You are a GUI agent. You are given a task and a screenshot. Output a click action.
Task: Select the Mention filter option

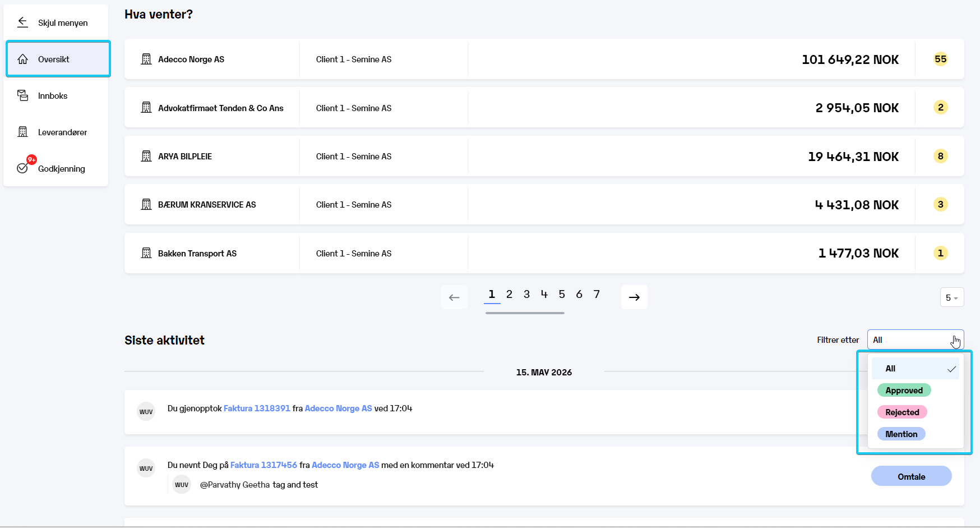coord(901,434)
